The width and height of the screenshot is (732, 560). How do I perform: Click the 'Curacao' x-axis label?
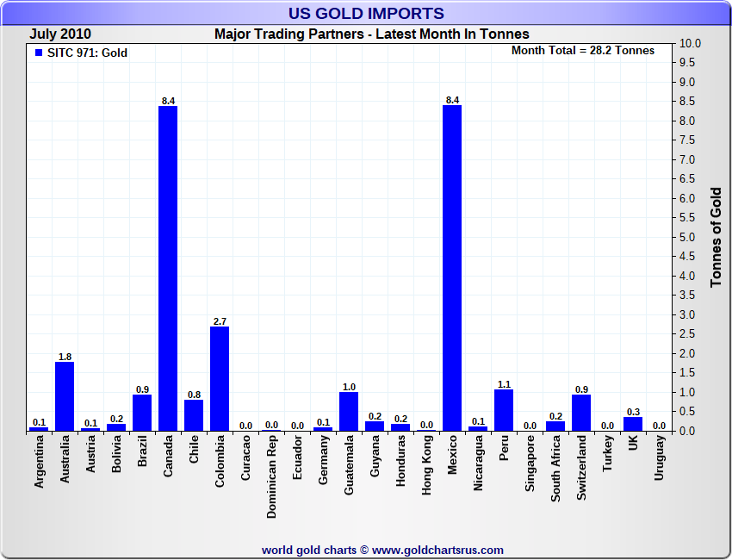(246, 457)
